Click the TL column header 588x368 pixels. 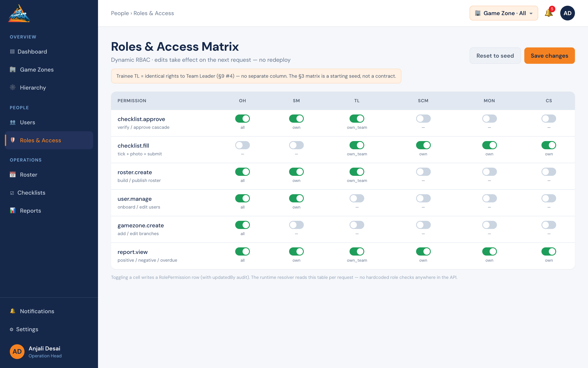[x=357, y=101]
